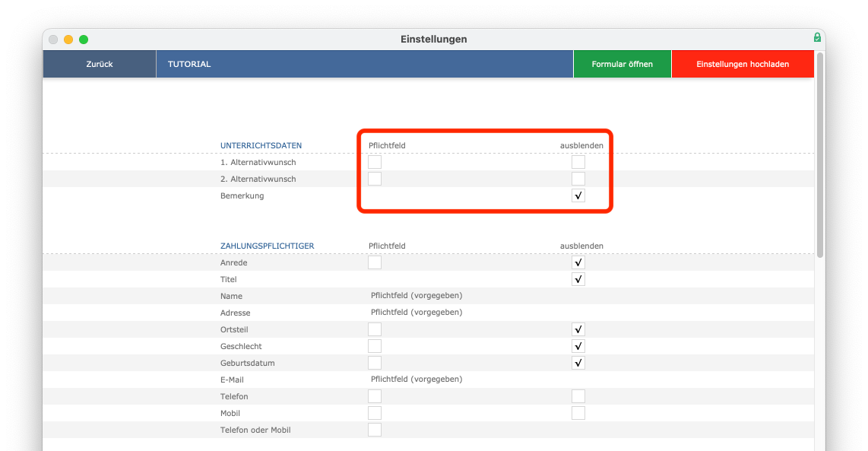Click the Telefon row label
The image size is (868, 451).
coord(234,397)
